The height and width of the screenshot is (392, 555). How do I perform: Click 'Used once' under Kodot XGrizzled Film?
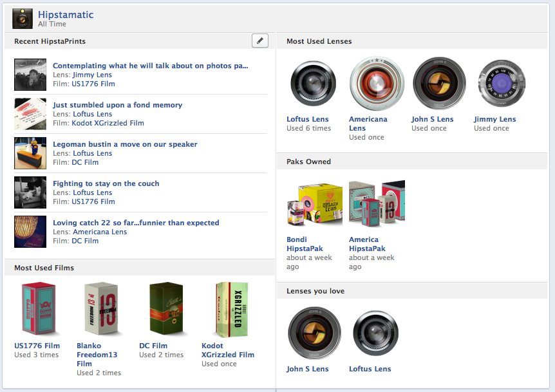coord(219,364)
